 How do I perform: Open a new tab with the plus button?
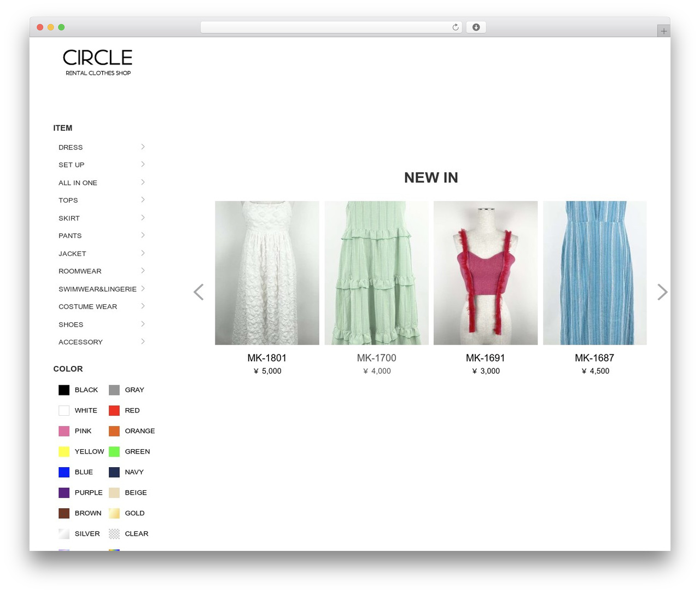(663, 31)
